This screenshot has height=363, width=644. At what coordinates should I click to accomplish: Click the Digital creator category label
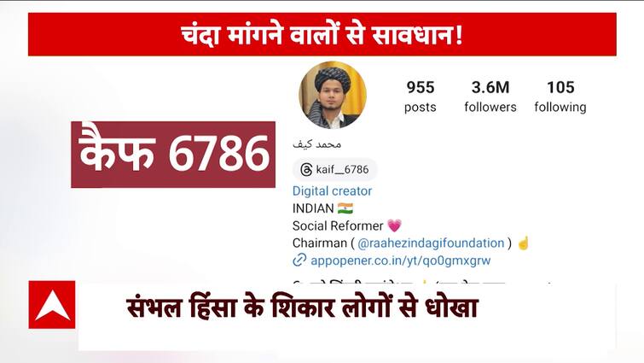click(x=332, y=190)
